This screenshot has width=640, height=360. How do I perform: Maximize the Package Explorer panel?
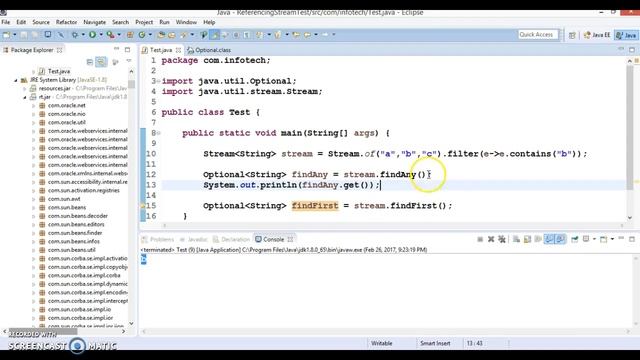tap(127, 49)
